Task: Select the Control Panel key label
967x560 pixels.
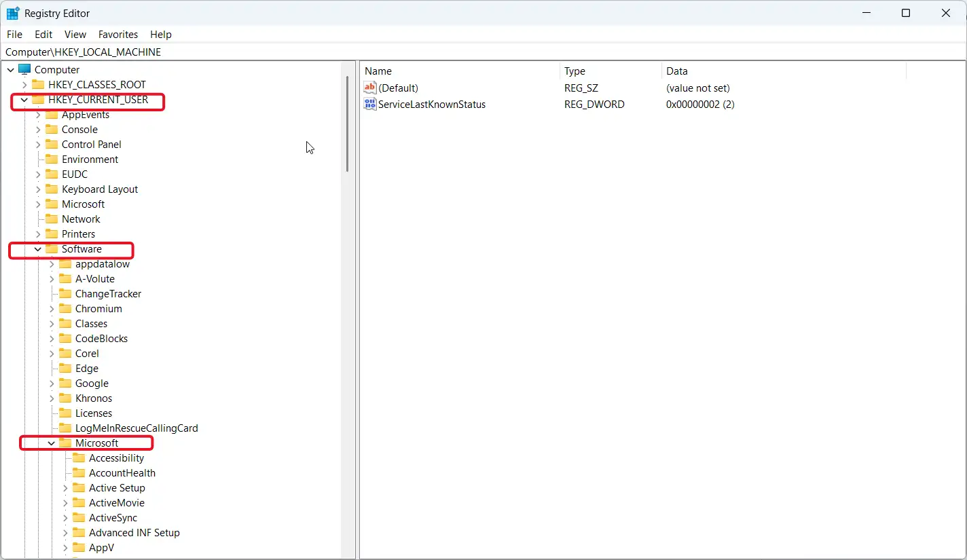Action: 91,145
